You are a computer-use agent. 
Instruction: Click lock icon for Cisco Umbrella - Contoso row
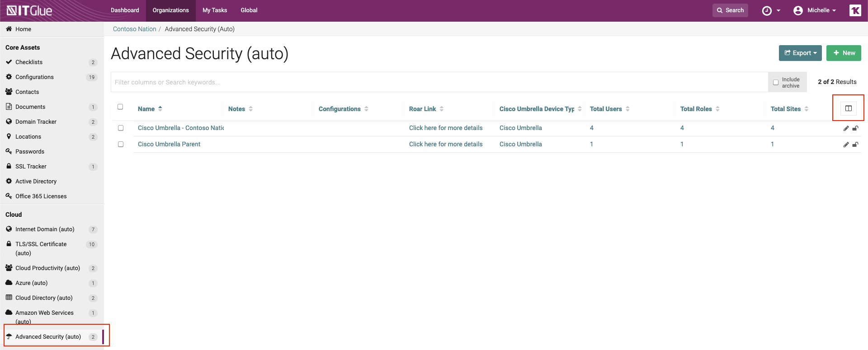click(855, 128)
